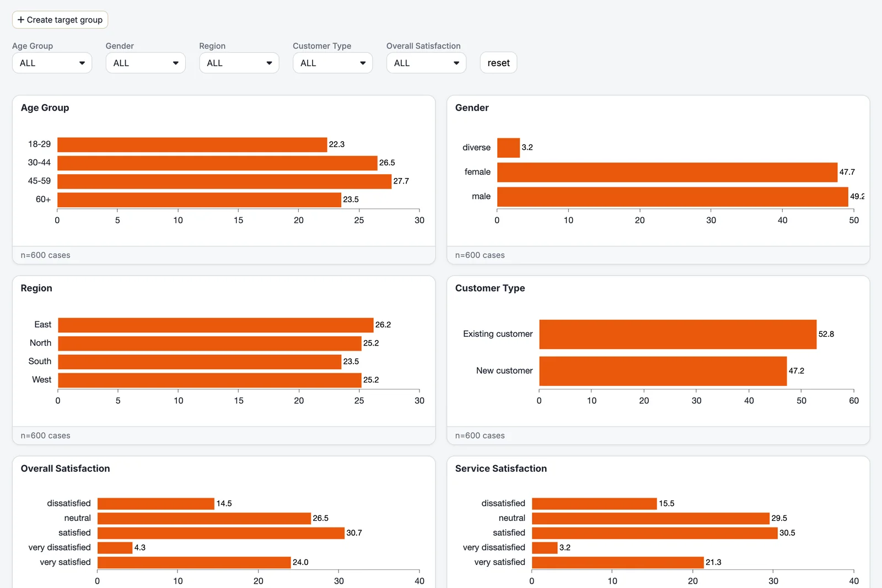
Task: Select the West bar in Region chart
Action: pos(209,380)
